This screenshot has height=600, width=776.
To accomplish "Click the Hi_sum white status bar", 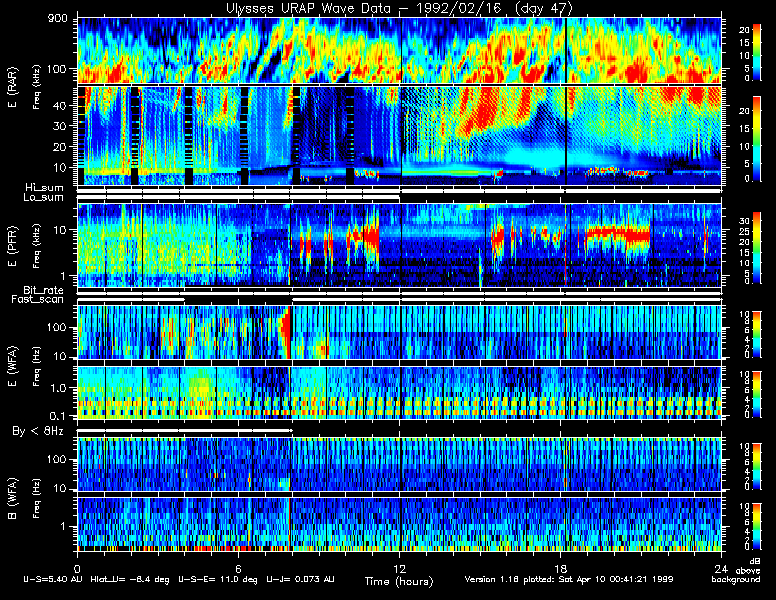I will click(x=399, y=190).
